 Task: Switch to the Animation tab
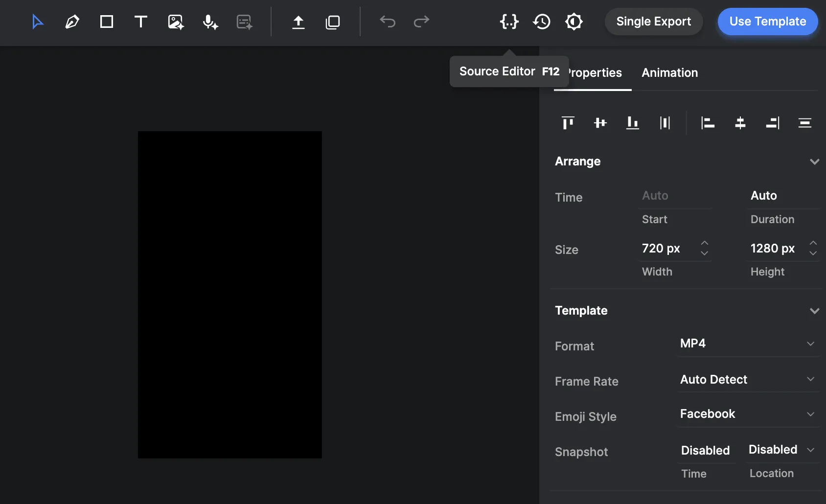tap(669, 72)
